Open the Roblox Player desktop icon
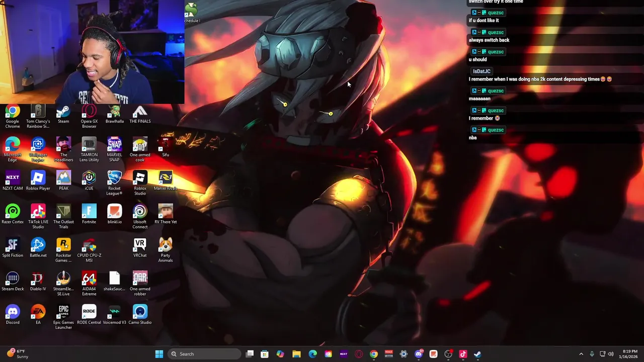This screenshot has height=362, width=644. pos(38,181)
